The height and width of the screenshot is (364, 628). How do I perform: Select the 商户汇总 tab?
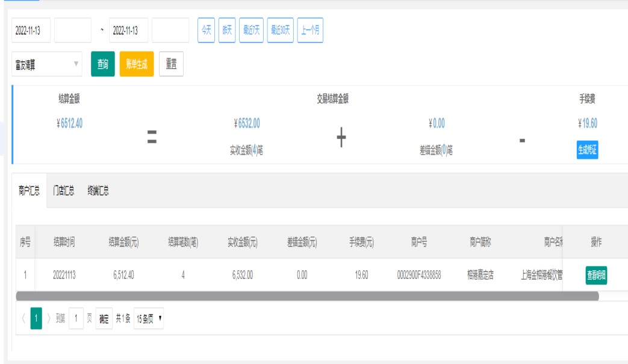coord(29,191)
